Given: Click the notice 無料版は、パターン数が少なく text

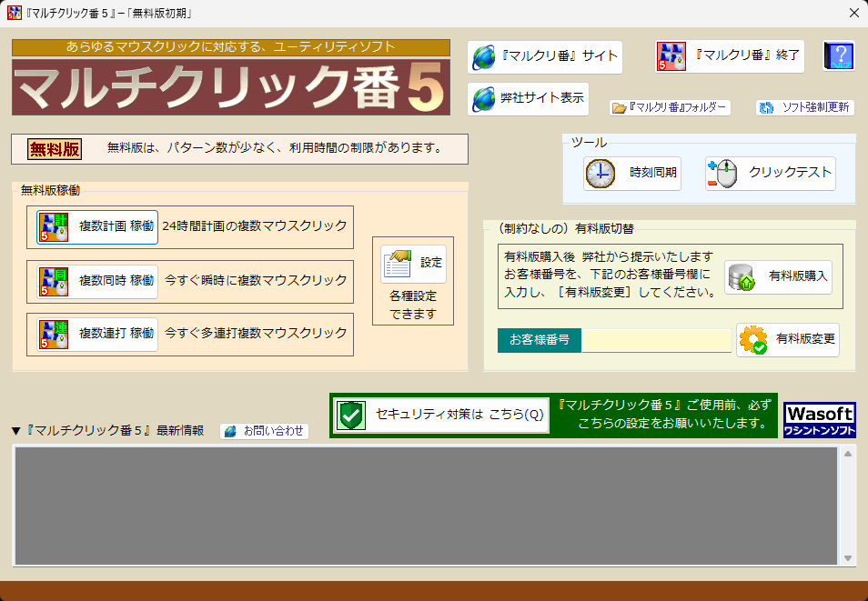Looking at the screenshot, I should (x=275, y=148).
